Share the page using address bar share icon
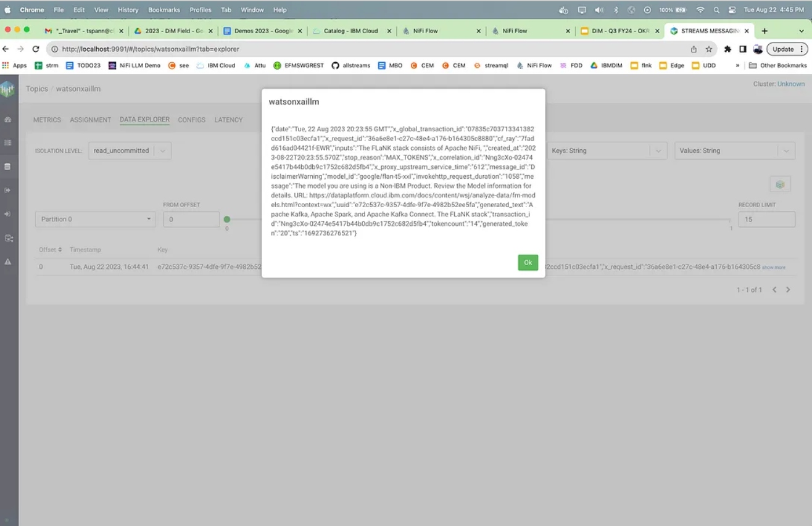This screenshot has height=526, width=812. point(694,49)
